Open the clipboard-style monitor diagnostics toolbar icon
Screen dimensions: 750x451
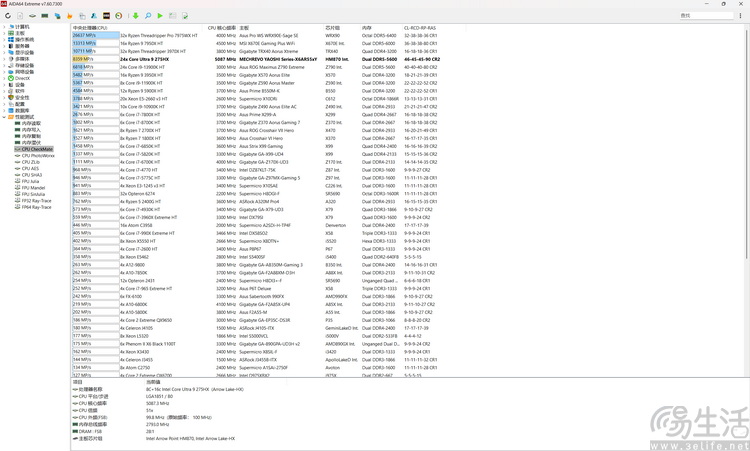tap(82, 16)
